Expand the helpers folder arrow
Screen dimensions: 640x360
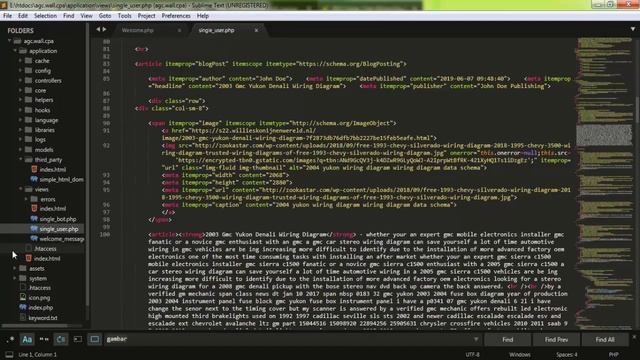coord(20,100)
